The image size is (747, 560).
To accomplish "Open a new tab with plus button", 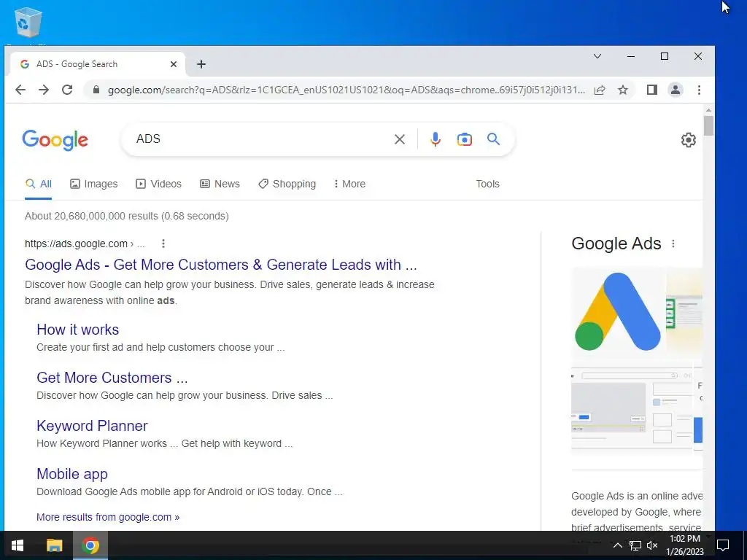I will coord(201,64).
